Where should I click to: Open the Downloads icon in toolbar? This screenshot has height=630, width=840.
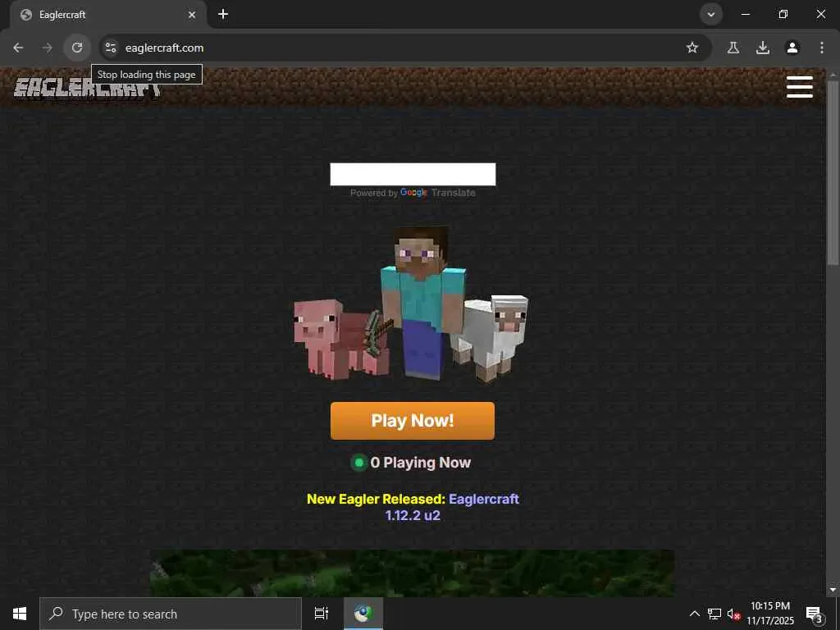click(763, 48)
